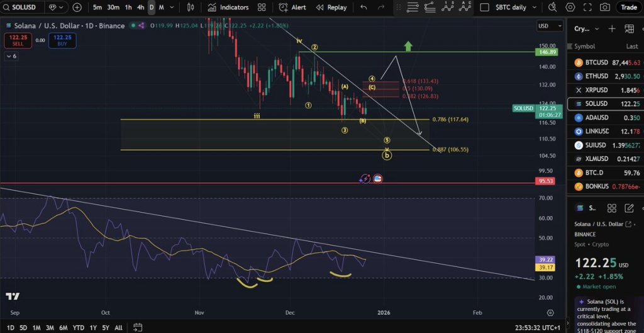Open the Indicators panel

(x=228, y=8)
